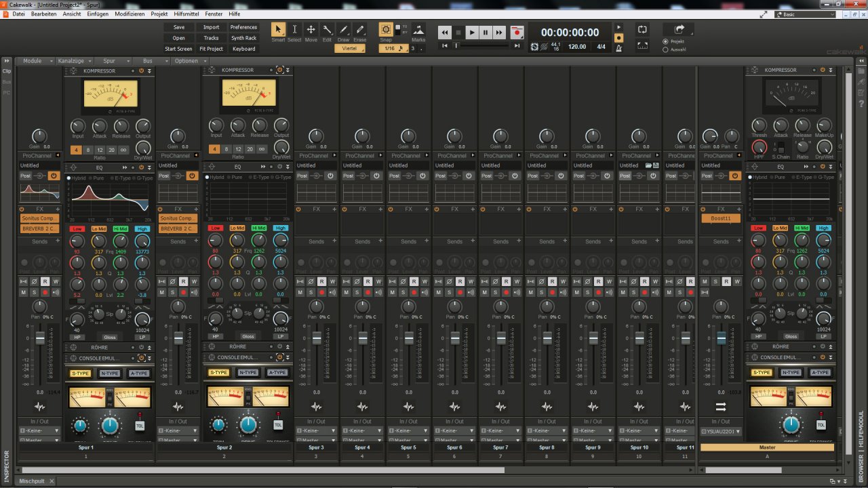Click tempo value 120.00
The width and height of the screenshot is (868, 488).
tap(577, 47)
